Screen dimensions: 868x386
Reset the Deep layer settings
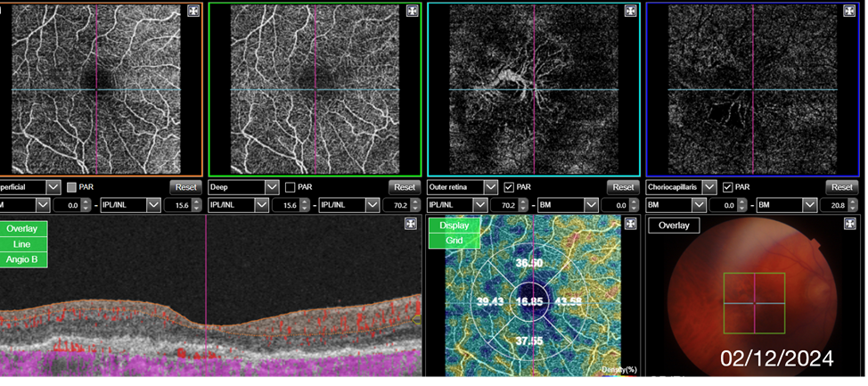coord(404,187)
